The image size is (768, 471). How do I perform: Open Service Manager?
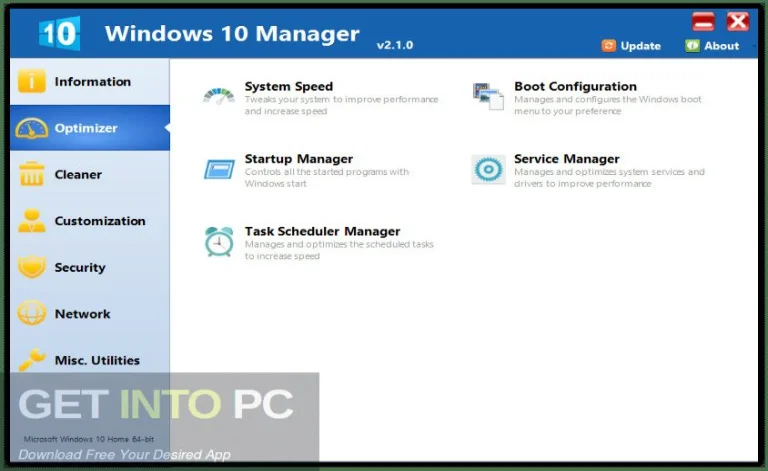(567, 159)
